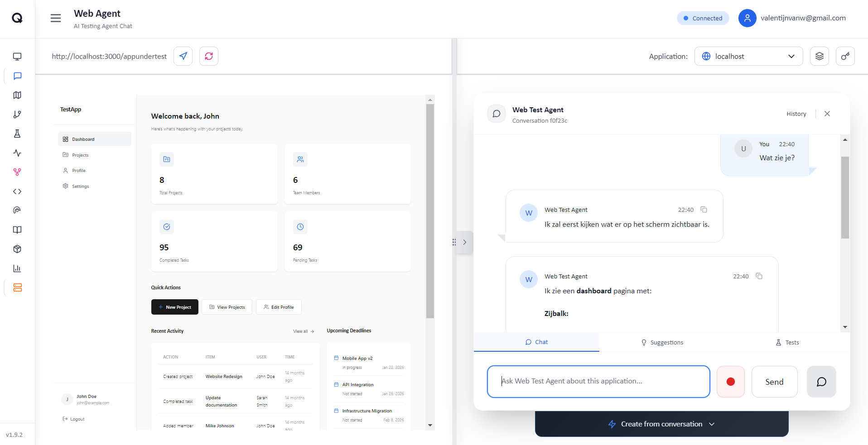Click the monitor icon in left sidebar
The image size is (868, 445).
(x=17, y=57)
